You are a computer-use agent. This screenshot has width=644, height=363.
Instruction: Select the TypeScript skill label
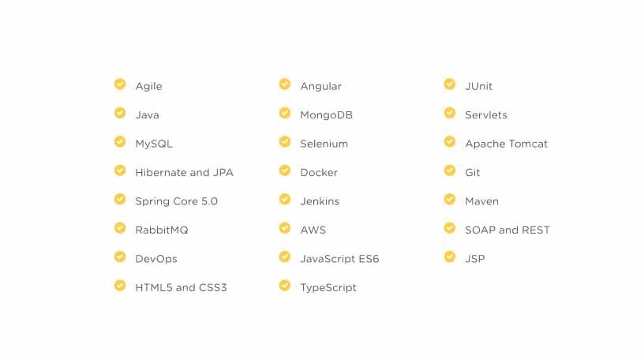(x=328, y=288)
